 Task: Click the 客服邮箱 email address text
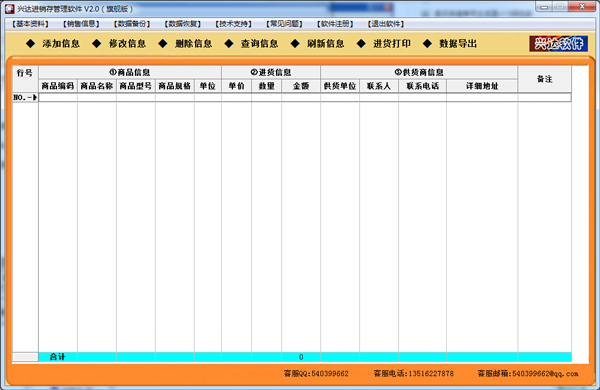click(528, 374)
